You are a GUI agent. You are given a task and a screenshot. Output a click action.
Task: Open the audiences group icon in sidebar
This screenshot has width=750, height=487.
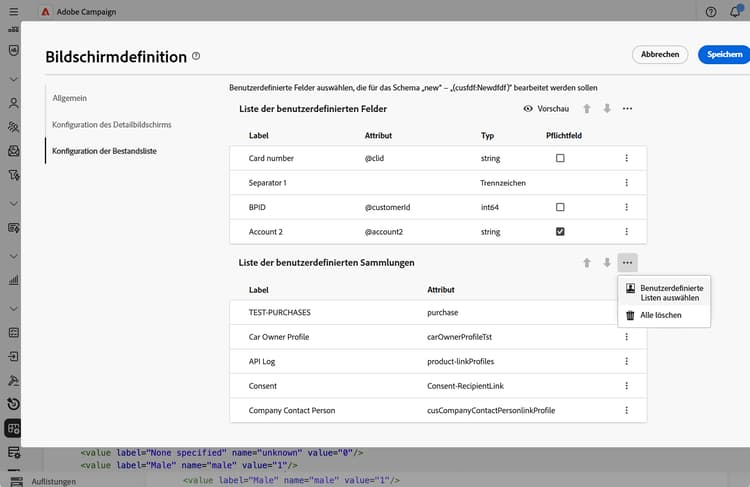(13, 127)
